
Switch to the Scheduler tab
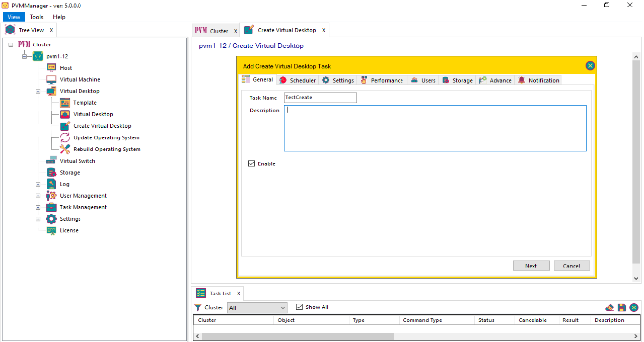point(298,80)
